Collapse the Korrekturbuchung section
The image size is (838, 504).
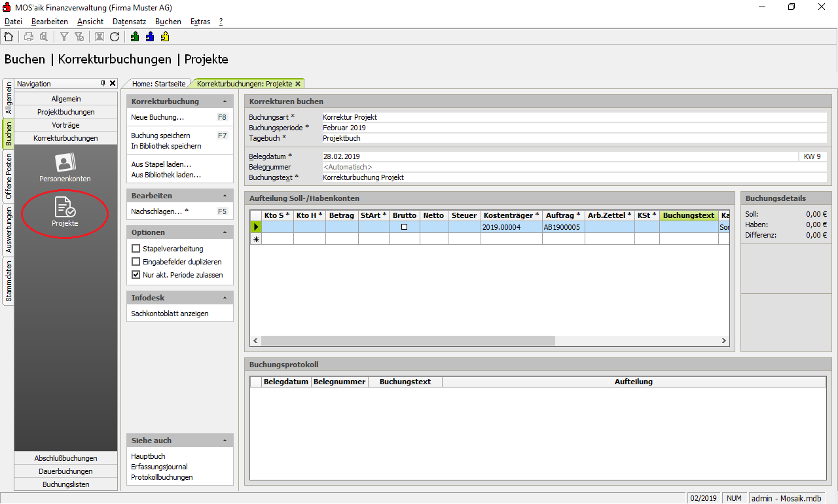click(225, 101)
